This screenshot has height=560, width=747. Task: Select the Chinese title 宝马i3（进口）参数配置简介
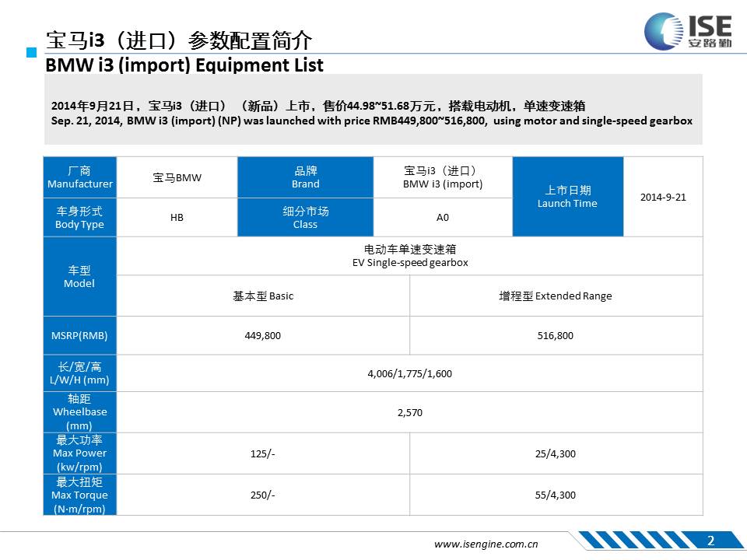pyautogui.click(x=179, y=40)
